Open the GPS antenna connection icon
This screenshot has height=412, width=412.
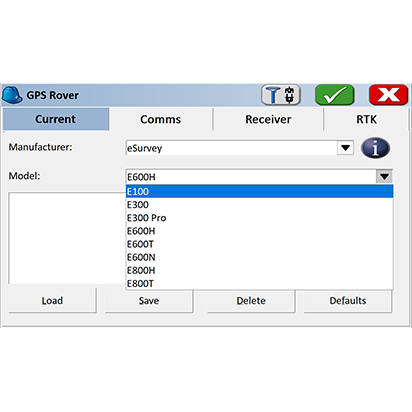(281, 95)
